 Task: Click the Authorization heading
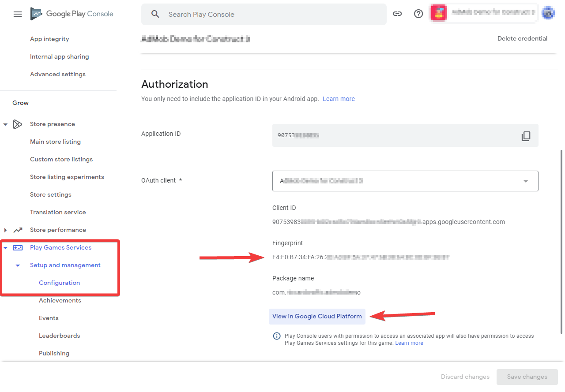174,84
